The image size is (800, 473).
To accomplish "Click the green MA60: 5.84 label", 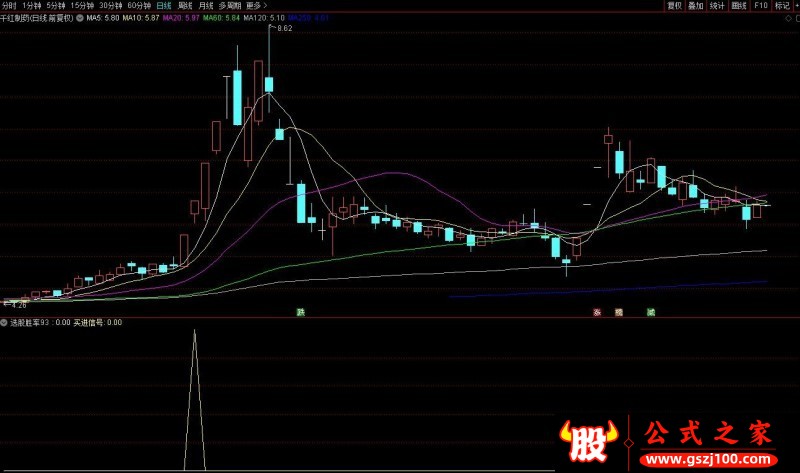I will (221, 18).
